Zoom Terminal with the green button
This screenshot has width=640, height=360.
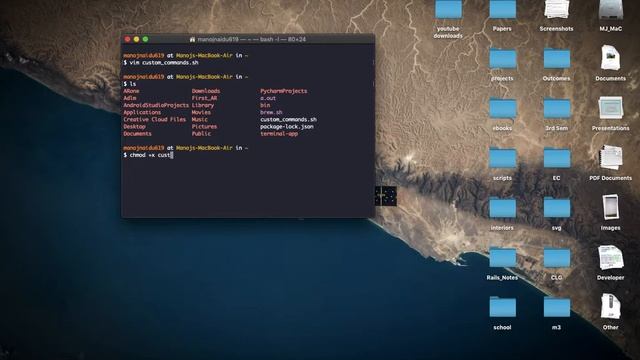point(145,40)
